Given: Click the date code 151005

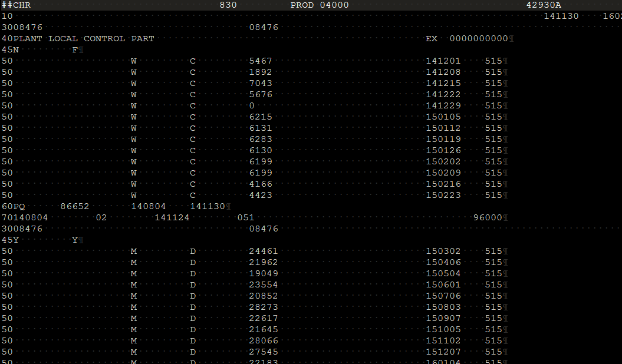Looking at the screenshot, I should point(443,330).
